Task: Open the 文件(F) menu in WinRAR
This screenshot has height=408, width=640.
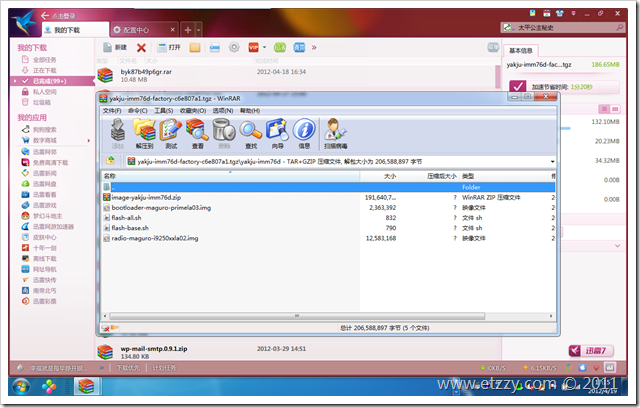Action: point(112,111)
